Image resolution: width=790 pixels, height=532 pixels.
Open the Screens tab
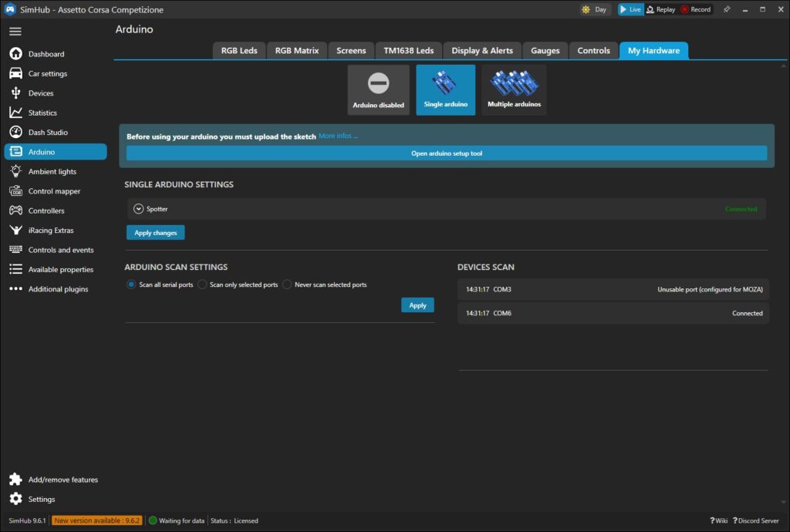(351, 50)
